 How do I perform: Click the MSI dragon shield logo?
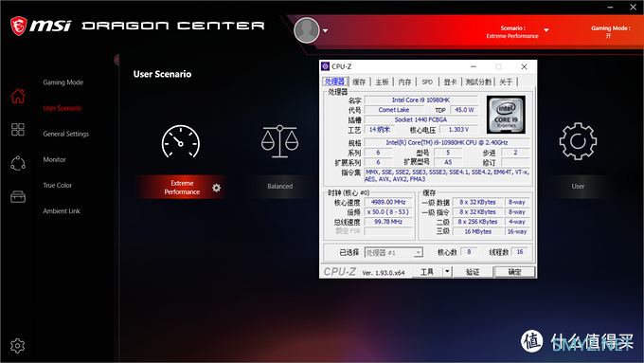tap(19, 26)
